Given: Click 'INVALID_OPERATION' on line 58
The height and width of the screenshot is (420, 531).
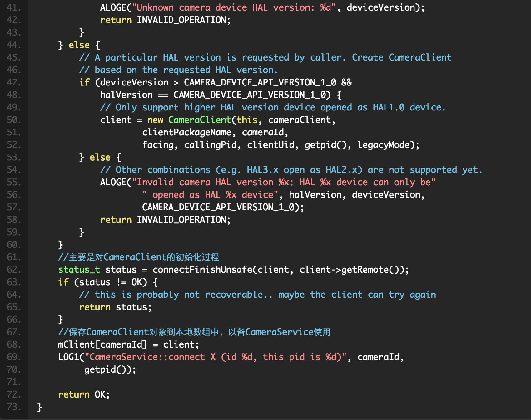Looking at the screenshot, I should pyautogui.click(x=181, y=220).
